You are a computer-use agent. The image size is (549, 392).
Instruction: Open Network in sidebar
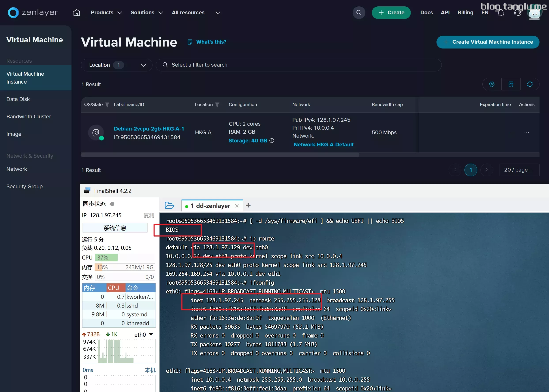tap(17, 169)
